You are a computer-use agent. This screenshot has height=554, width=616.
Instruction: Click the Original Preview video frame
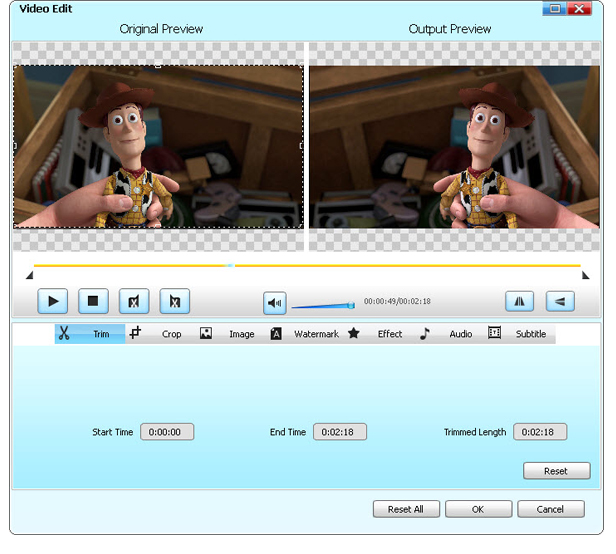point(158,147)
